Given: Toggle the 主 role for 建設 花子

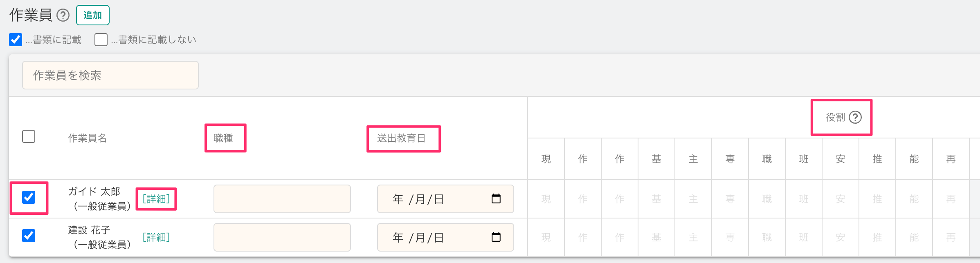Looking at the screenshot, I should click(x=693, y=238).
